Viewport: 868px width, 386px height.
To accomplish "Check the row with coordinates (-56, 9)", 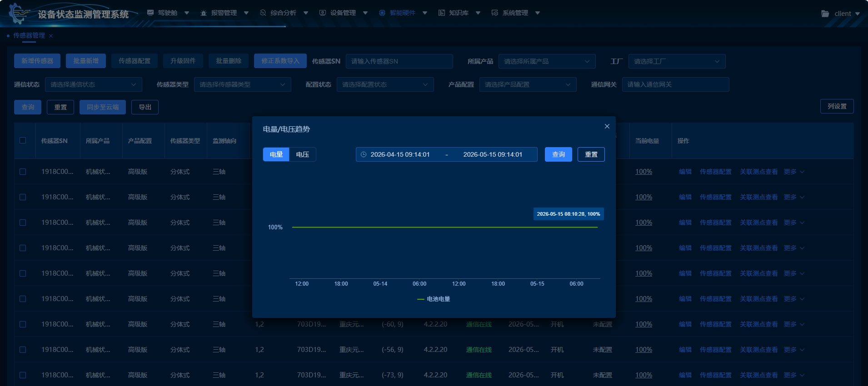I will pos(23,350).
